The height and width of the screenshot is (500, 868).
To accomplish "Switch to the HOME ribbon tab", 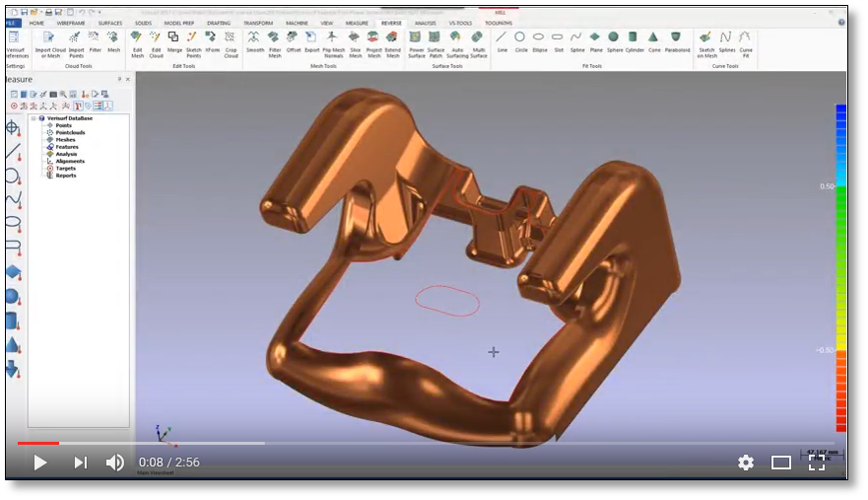I will (36, 24).
